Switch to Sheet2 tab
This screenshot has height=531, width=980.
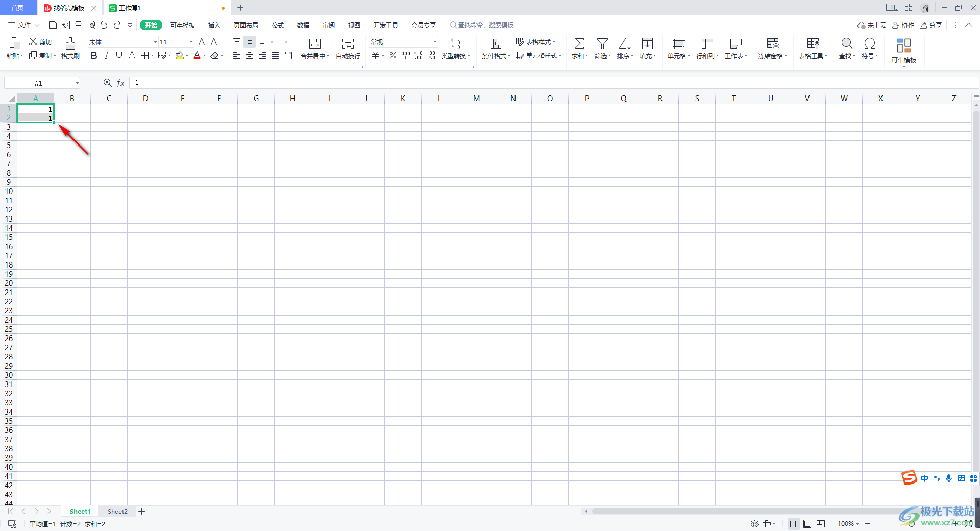pyautogui.click(x=117, y=511)
